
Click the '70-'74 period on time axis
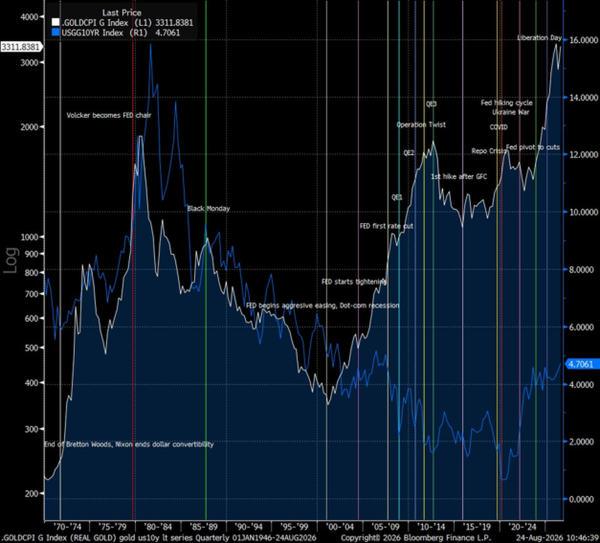(x=67, y=527)
